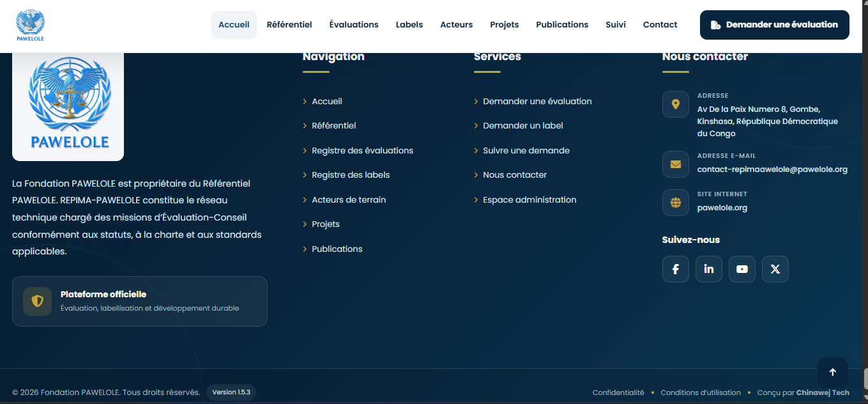Open the pawelole.org website link

click(722, 208)
